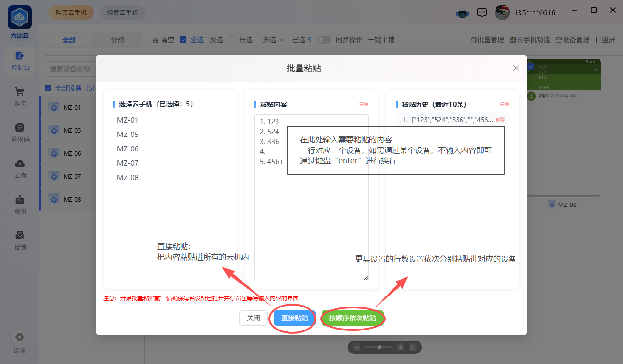This screenshot has width=623, height=364.
Task: Close the 批量粘贴 dialog with X
Action: [516, 68]
